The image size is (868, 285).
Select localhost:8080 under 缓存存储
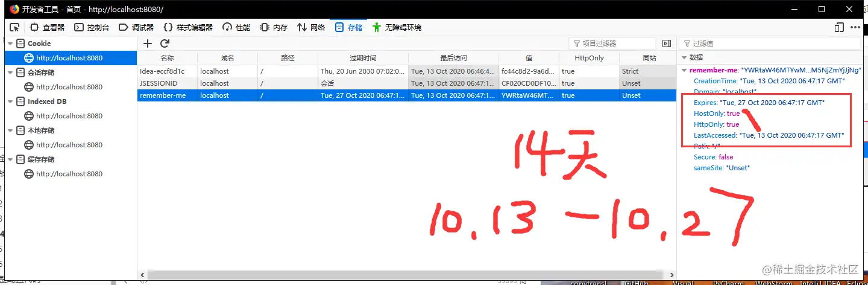pyautogui.click(x=71, y=174)
